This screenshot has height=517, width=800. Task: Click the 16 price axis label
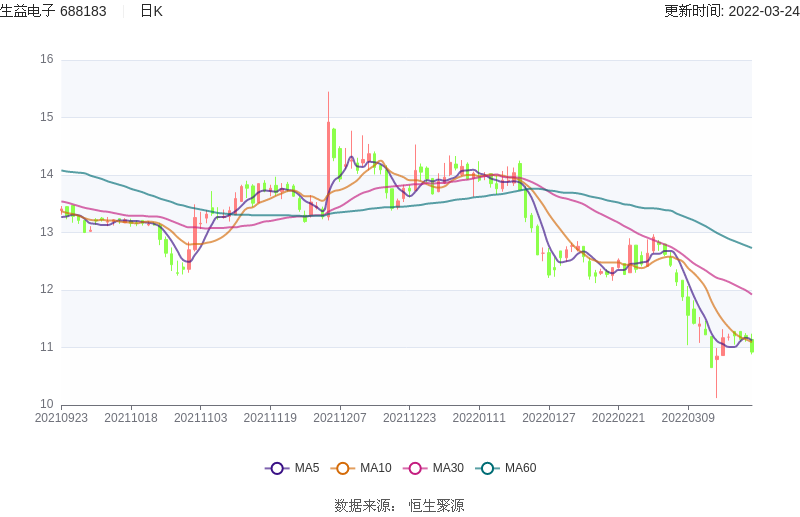click(x=47, y=59)
